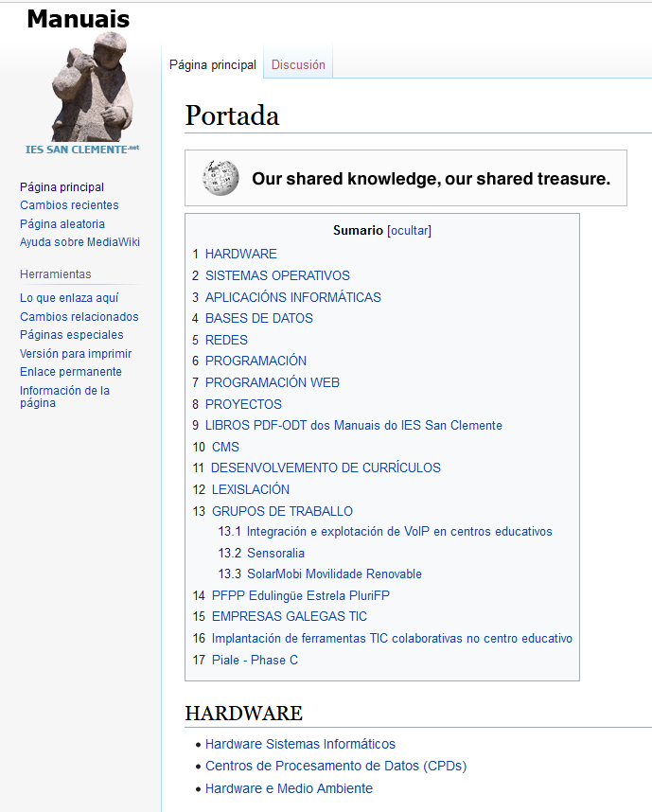Hide the Sumario table of contents

click(409, 231)
